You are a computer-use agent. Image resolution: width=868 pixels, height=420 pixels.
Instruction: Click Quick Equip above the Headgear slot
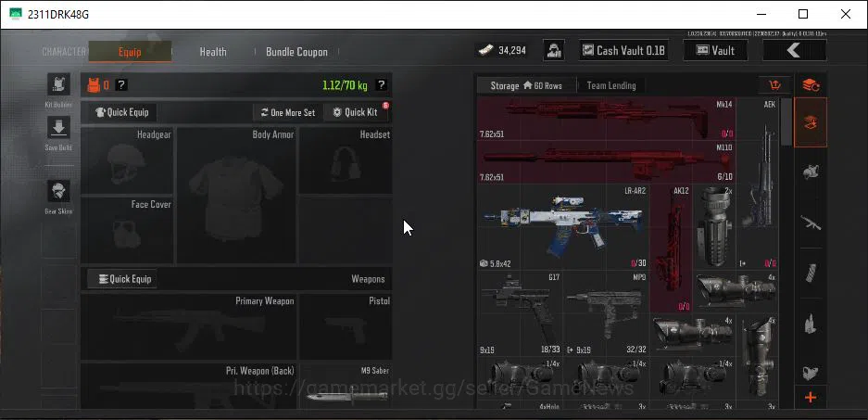pyautogui.click(x=121, y=112)
